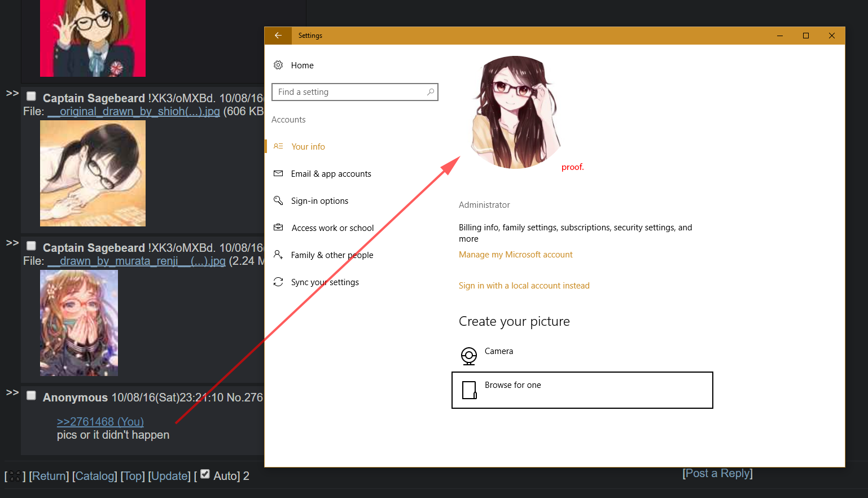The height and width of the screenshot is (498, 868).
Task: Toggle the Auto update checkbox
Action: (x=205, y=474)
